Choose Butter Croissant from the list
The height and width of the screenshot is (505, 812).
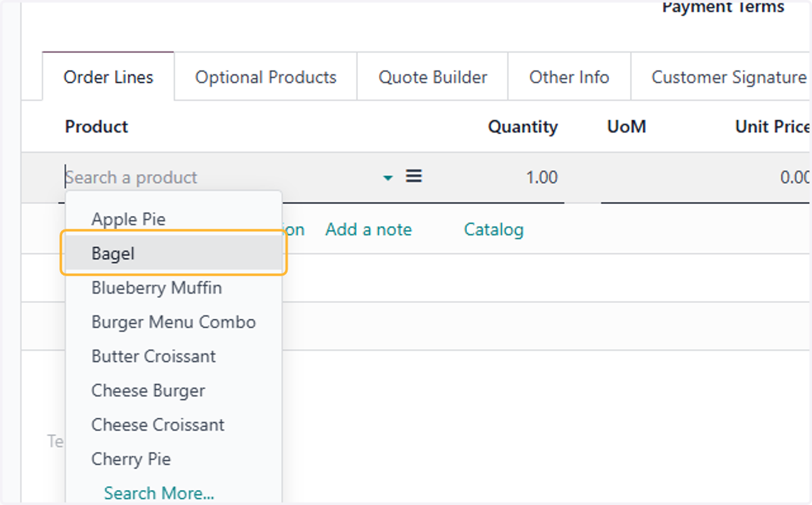173,356
